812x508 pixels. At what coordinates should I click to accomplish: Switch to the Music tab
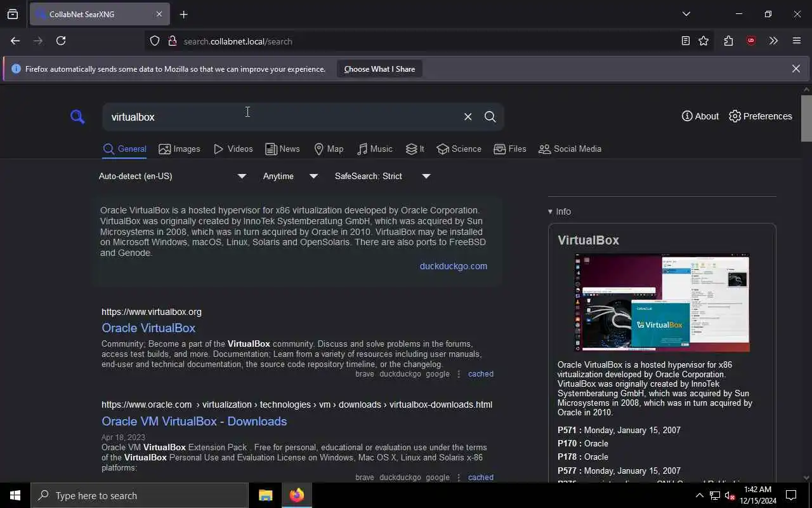[375, 149]
